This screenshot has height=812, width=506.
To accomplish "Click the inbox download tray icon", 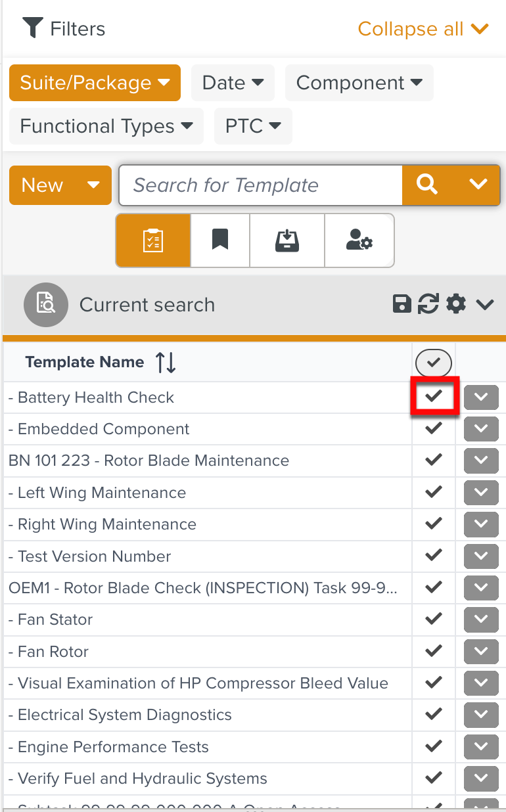I will [287, 240].
